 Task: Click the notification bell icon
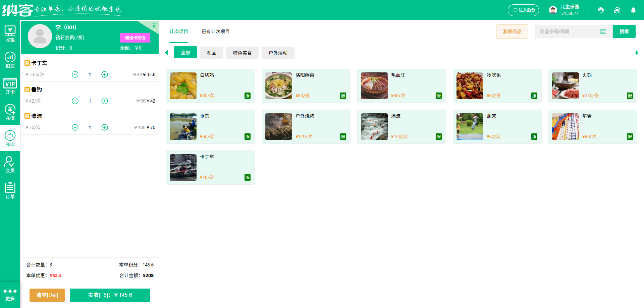coord(633,10)
